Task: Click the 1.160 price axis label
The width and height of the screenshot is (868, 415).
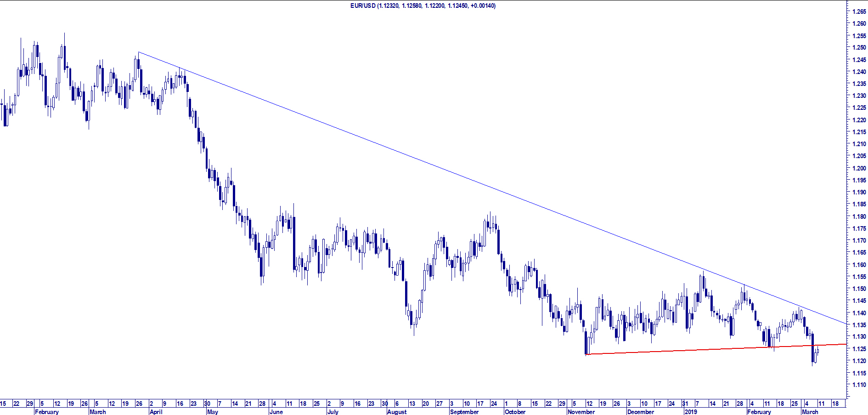Action: (859, 265)
